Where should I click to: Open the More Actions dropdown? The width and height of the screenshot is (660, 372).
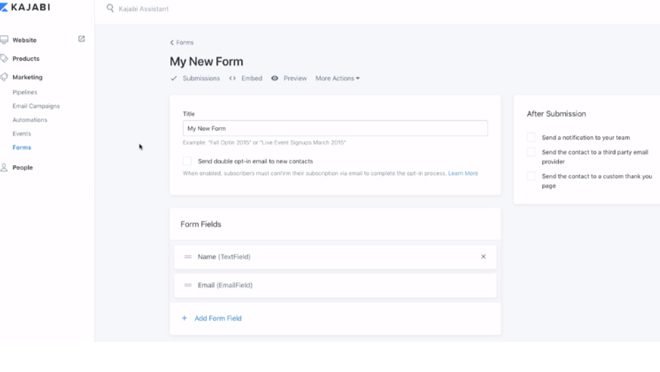pos(338,78)
